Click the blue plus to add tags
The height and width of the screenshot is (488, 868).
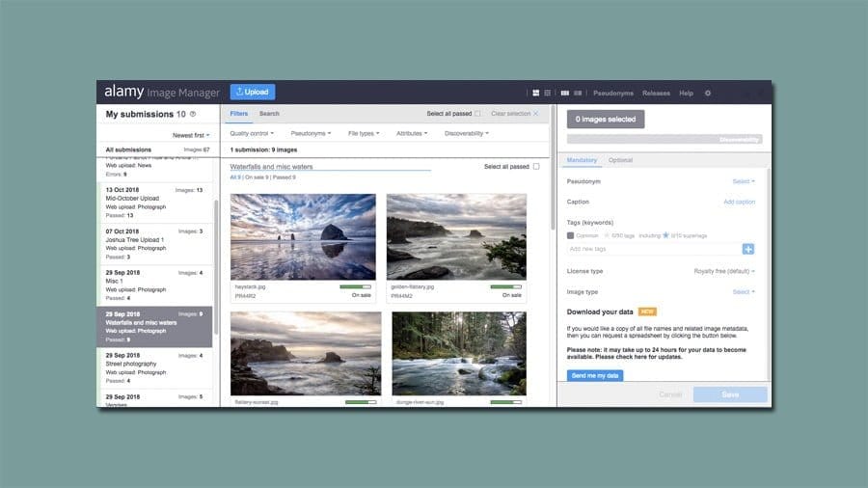748,249
